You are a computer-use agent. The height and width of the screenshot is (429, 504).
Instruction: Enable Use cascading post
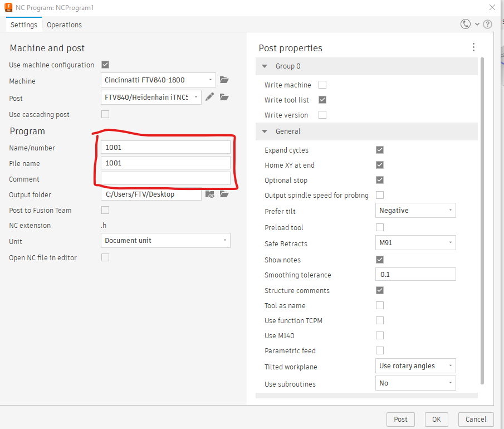tap(105, 114)
